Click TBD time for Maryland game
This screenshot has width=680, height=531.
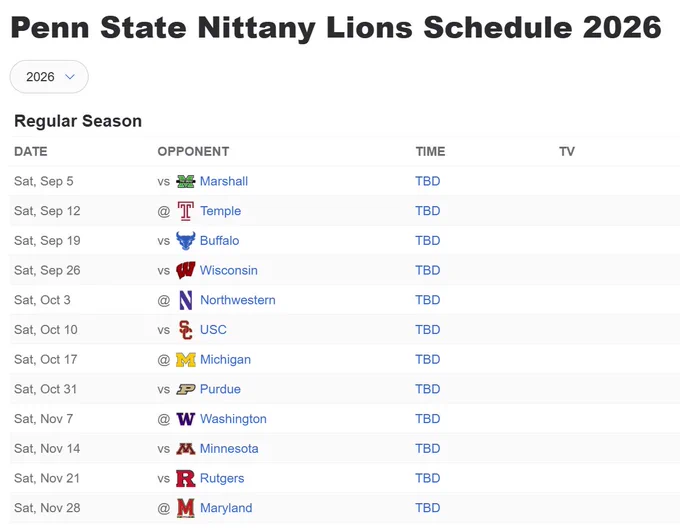point(428,508)
